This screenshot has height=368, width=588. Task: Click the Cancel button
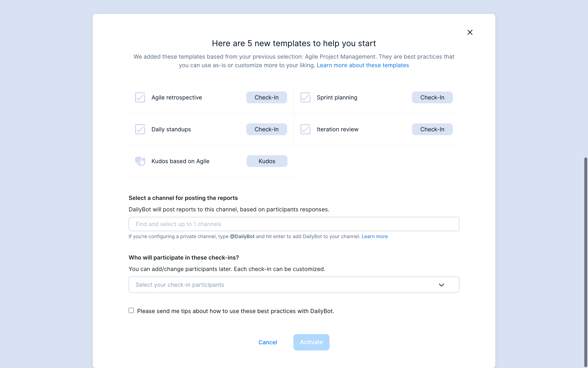tap(268, 342)
